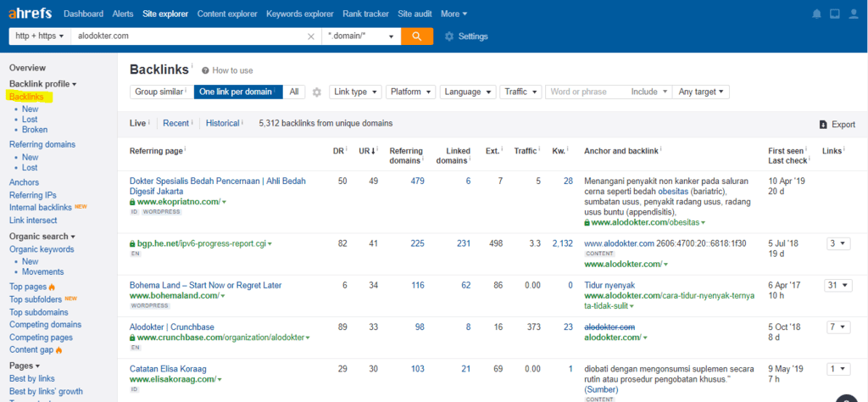The height and width of the screenshot is (402, 868).
Task: Open the Link type filter dropdown
Action: point(355,92)
